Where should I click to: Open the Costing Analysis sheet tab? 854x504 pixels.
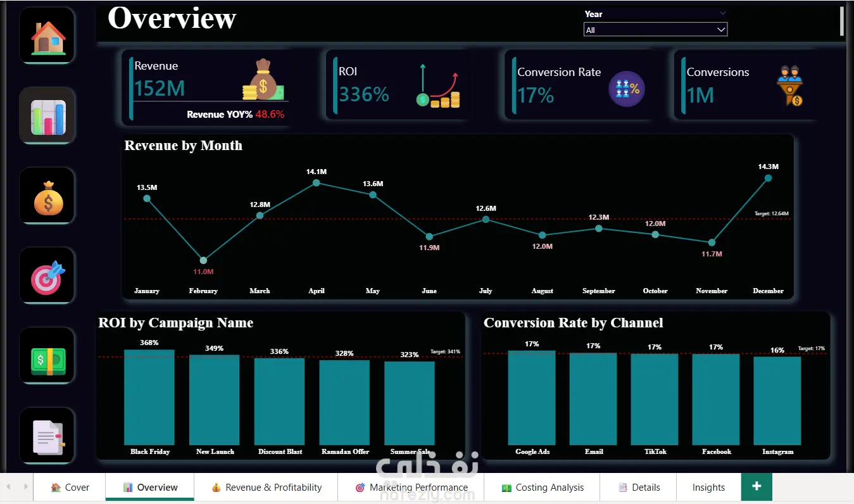coord(542,488)
